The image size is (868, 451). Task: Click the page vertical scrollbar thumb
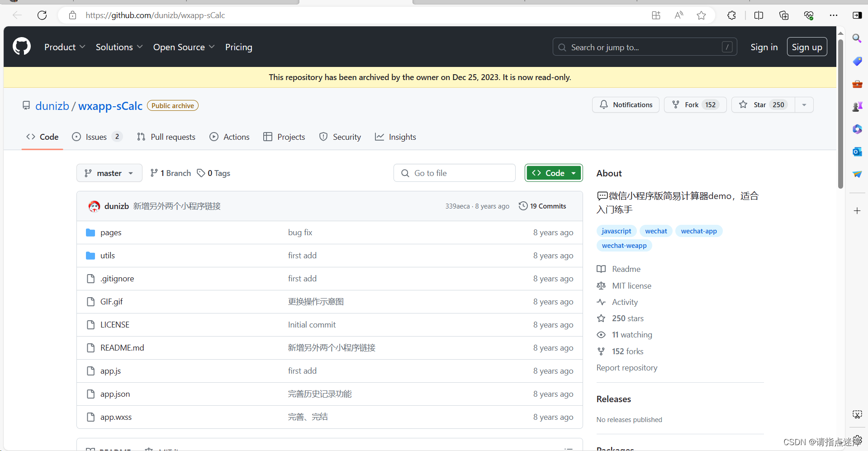point(840,113)
